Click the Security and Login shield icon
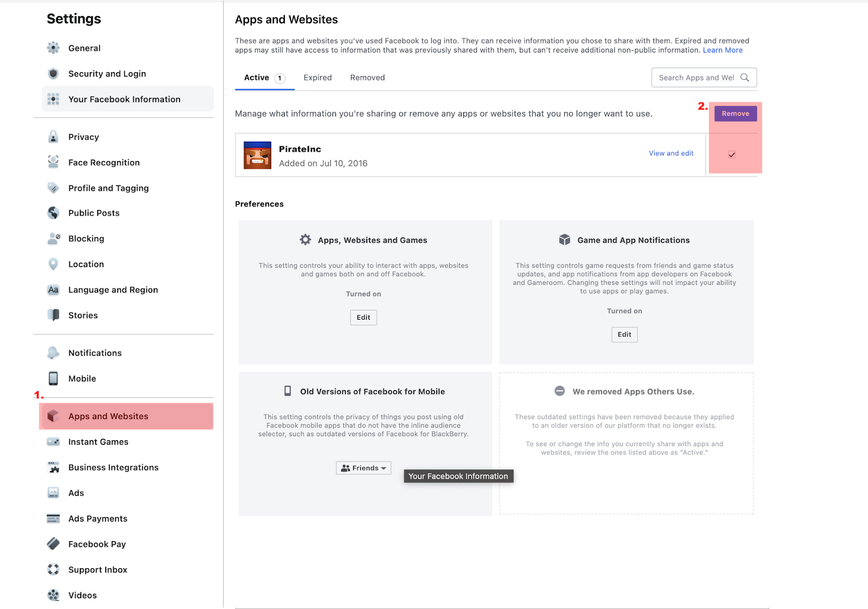The height and width of the screenshot is (609, 868). (53, 73)
